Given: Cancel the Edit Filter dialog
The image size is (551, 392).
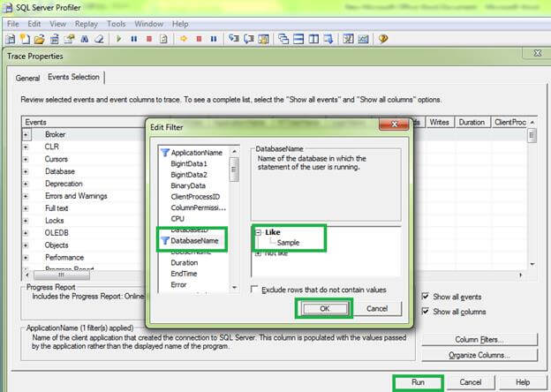Looking at the screenshot, I should coord(377,308).
